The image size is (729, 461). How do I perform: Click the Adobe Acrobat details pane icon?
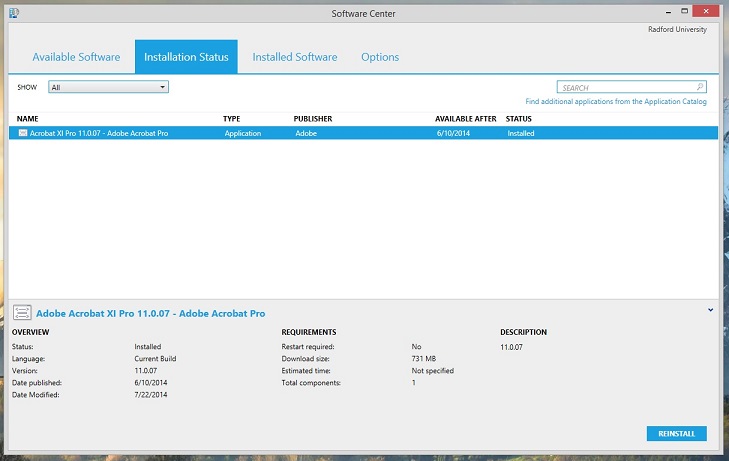click(22, 312)
